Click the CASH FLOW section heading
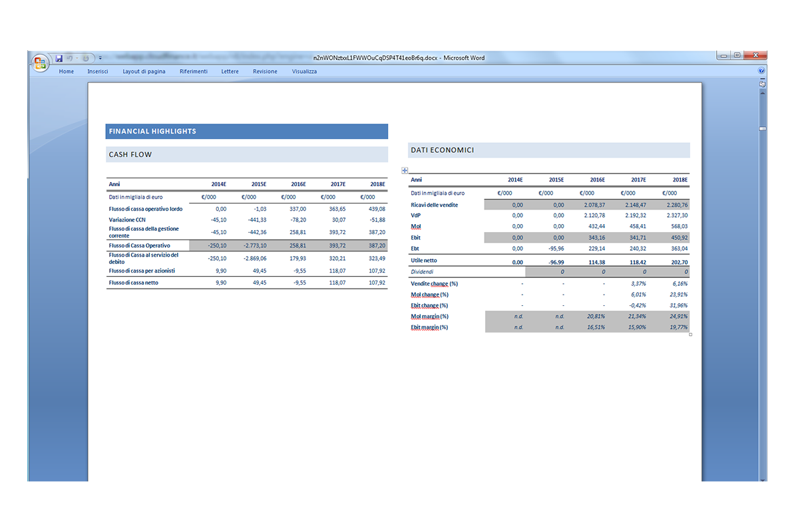The width and height of the screenshot is (794, 532). coord(130,154)
